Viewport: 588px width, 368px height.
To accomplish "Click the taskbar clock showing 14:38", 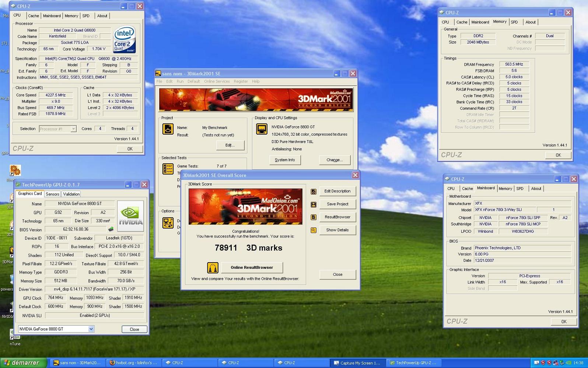I will point(578,363).
